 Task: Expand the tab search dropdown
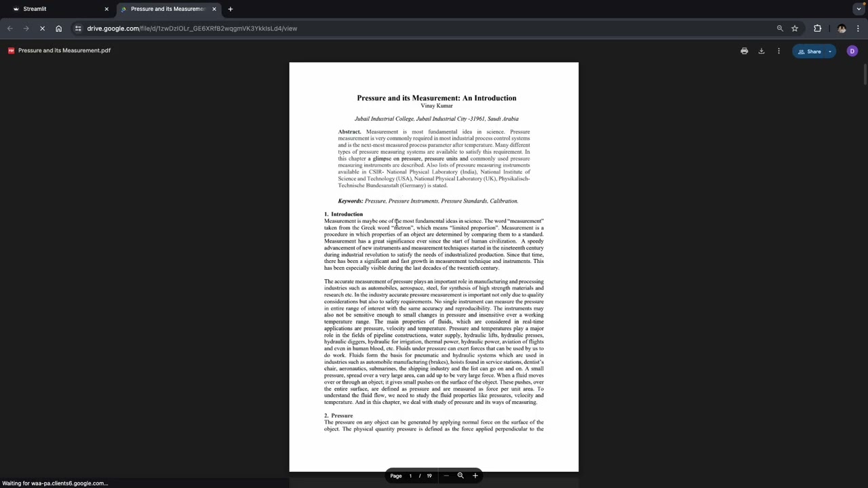(x=859, y=9)
